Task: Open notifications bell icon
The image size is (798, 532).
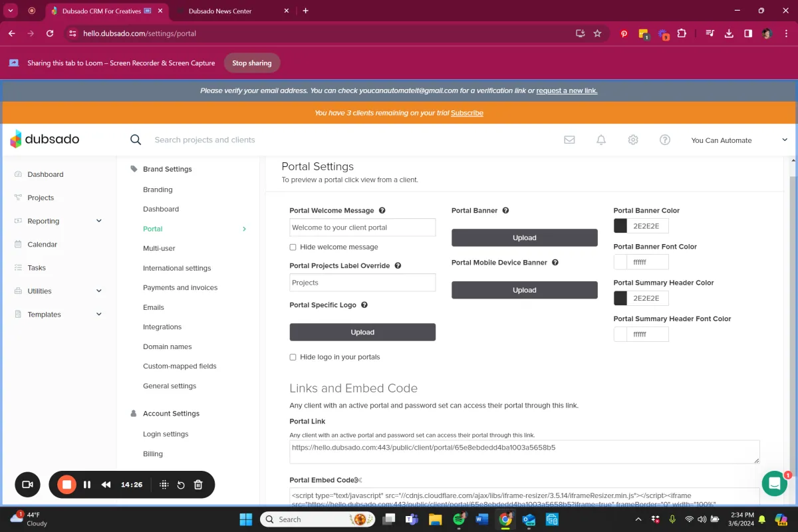Action: pyautogui.click(x=601, y=140)
